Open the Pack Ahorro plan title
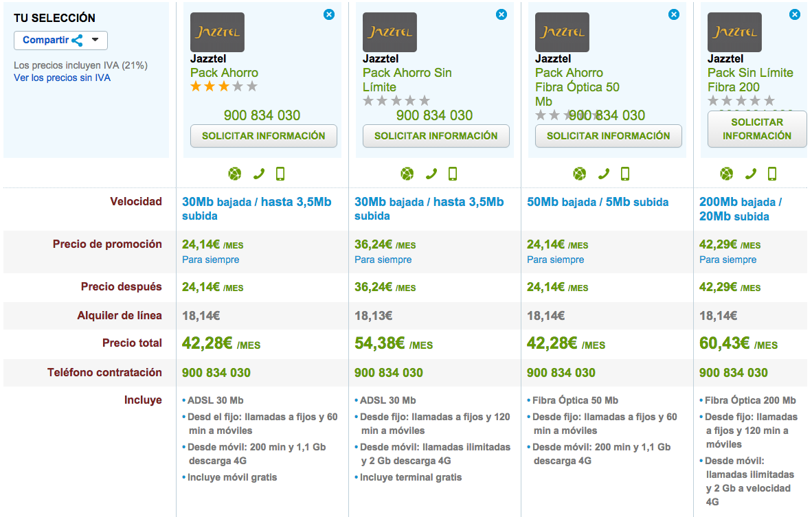The width and height of the screenshot is (812, 517). point(224,73)
